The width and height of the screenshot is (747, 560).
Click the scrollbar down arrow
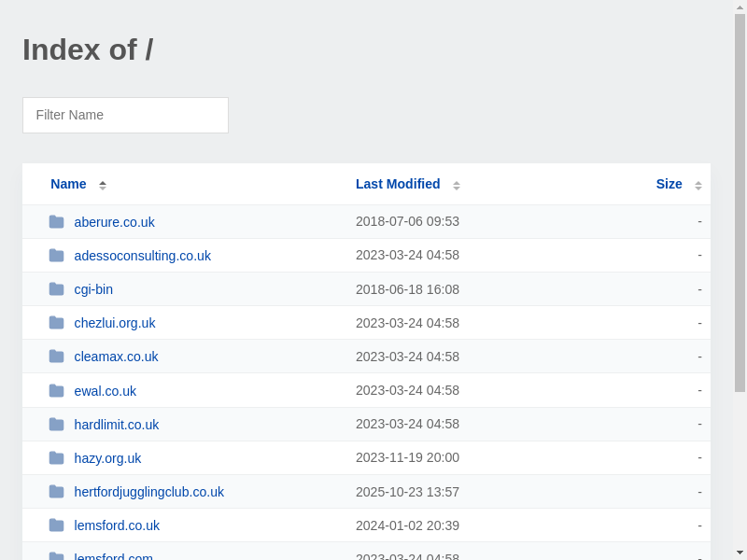point(740,553)
